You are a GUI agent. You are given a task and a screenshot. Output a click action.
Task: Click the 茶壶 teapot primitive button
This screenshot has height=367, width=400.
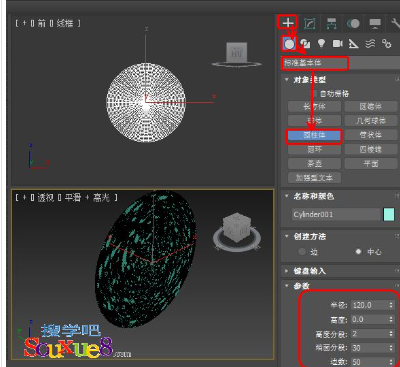pos(314,164)
